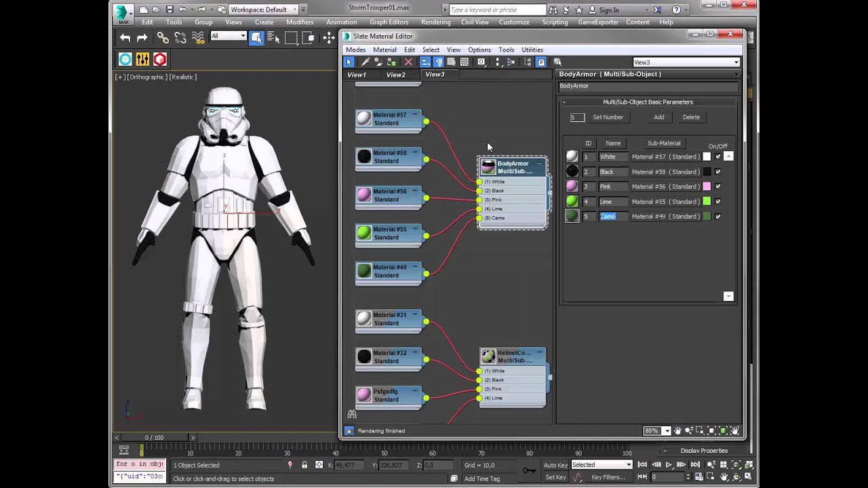
Task: Click Move Children toolbar icon
Action: tap(425, 62)
